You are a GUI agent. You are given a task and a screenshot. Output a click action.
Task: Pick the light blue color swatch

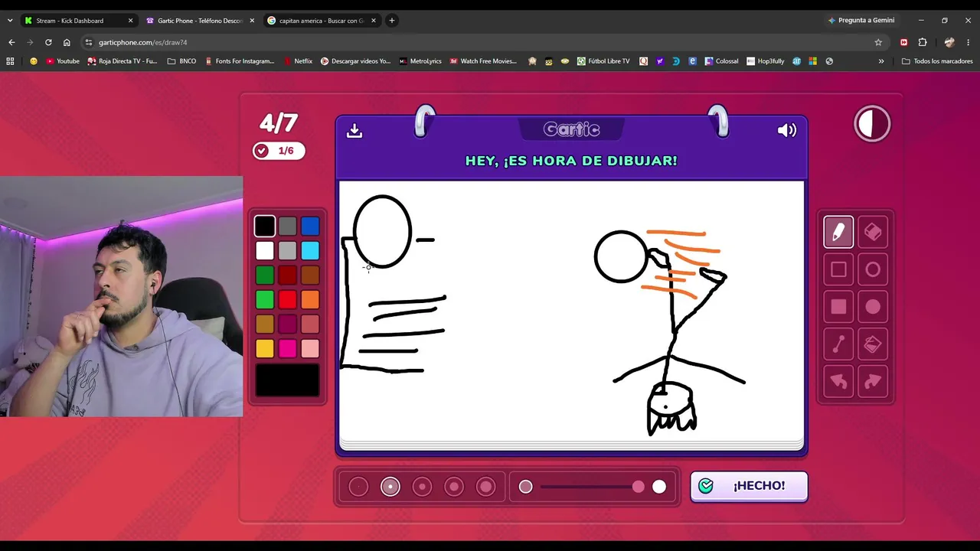310,250
